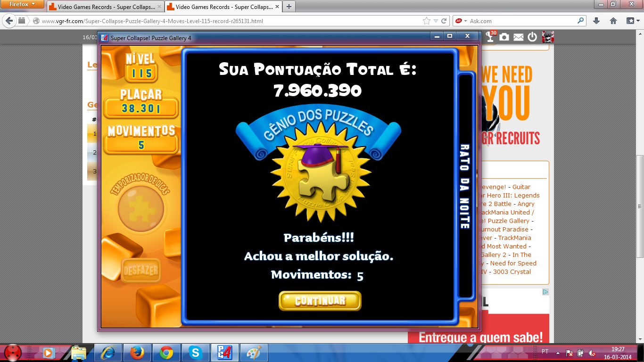
Task: Open the envelope messages icon
Action: click(x=519, y=37)
